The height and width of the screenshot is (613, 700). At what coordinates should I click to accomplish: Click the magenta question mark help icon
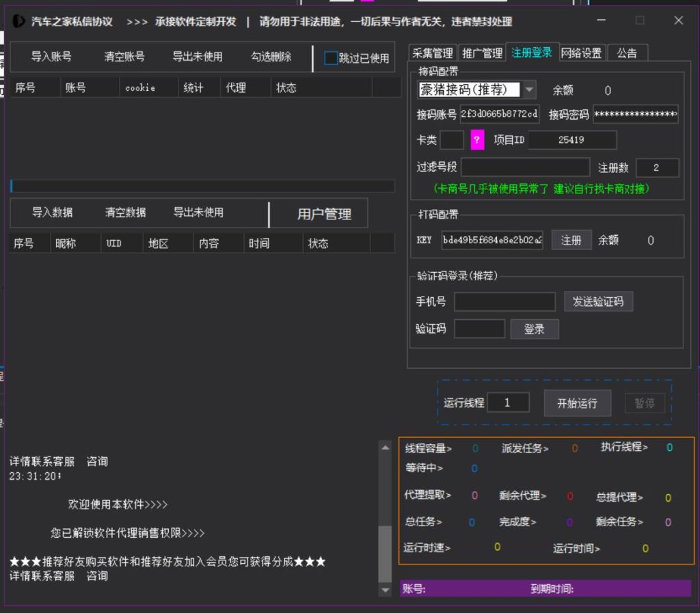(476, 140)
